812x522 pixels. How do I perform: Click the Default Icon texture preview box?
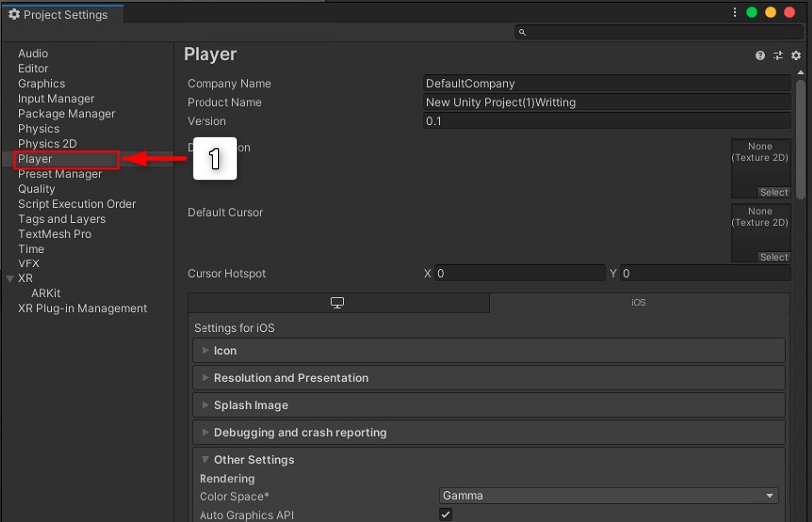coord(761,168)
